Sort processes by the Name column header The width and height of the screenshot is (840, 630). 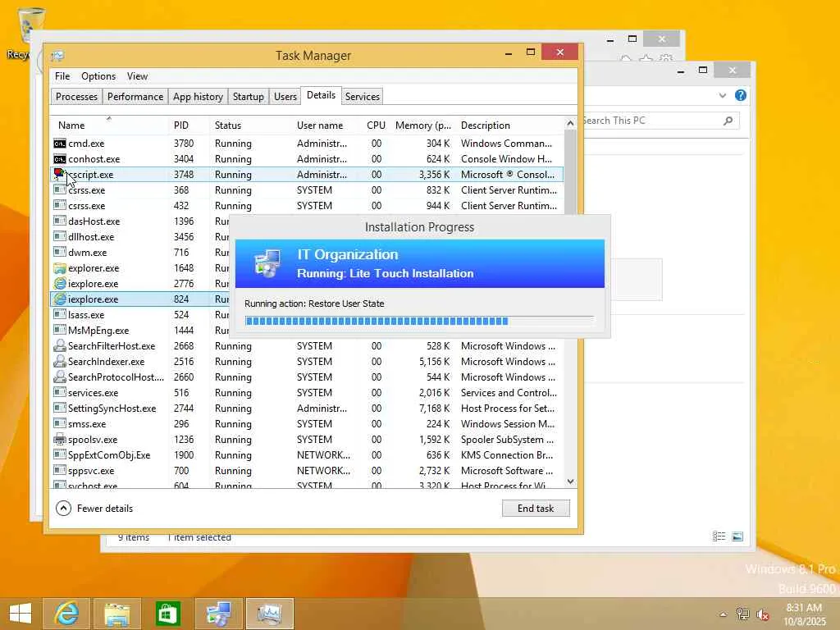pyautogui.click(x=71, y=126)
